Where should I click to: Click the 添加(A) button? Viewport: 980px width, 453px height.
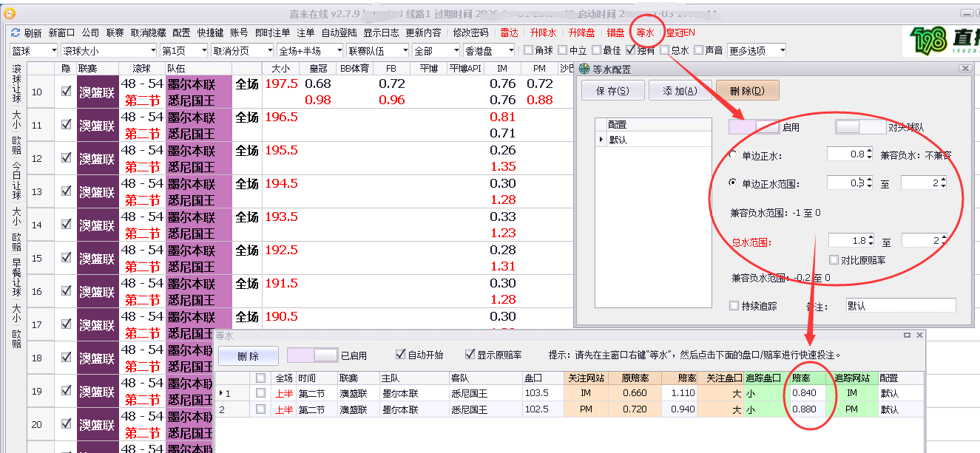[x=680, y=91]
